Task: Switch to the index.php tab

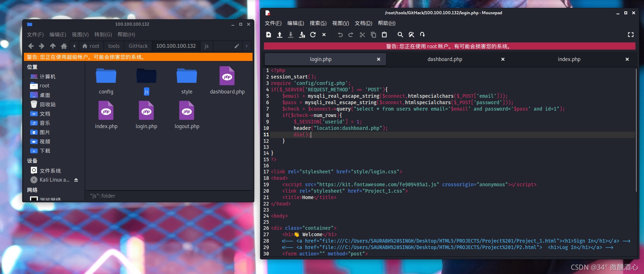Action: 569,59
